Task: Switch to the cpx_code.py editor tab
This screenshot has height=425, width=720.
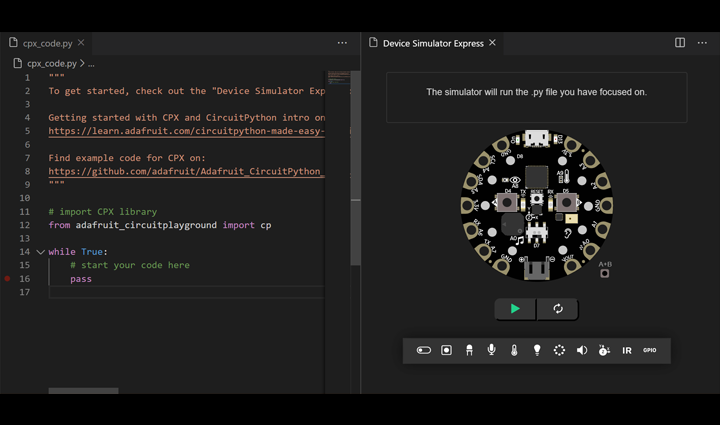Action: click(47, 43)
